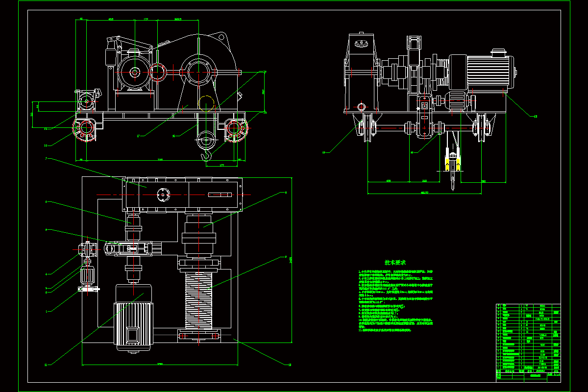Select the wound rope drum in plan view
The image size is (588, 392).
(x=198, y=300)
